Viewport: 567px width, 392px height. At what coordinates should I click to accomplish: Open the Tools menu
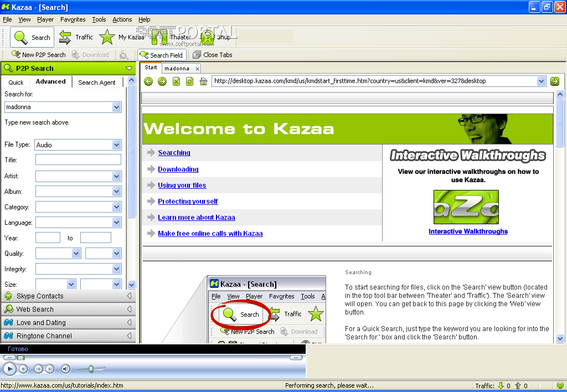click(99, 19)
